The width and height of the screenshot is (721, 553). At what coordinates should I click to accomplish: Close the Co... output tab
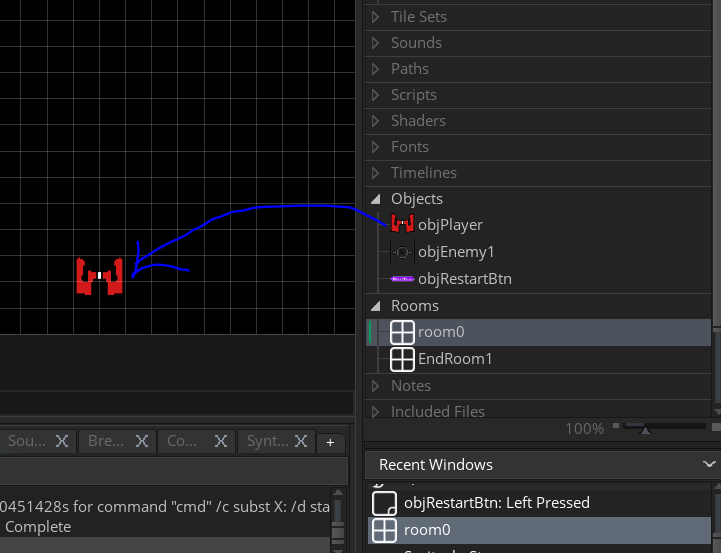(221, 441)
